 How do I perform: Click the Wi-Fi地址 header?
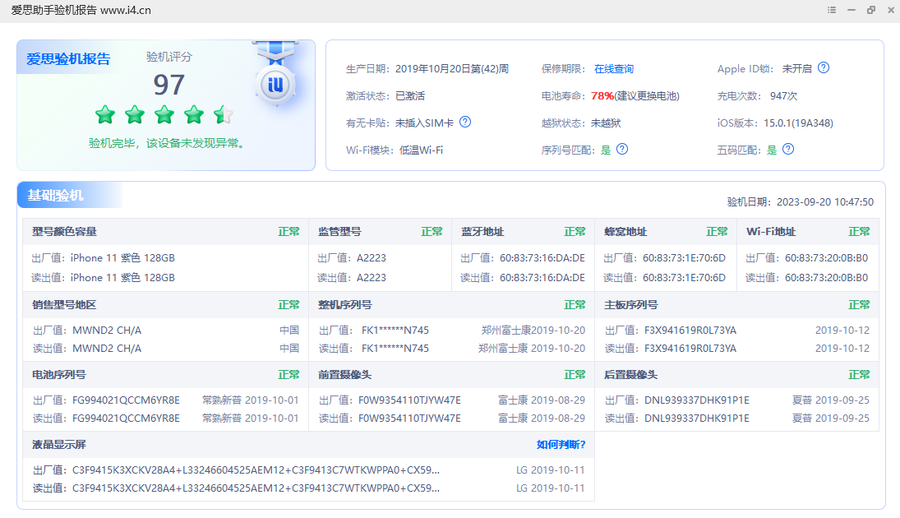771,231
